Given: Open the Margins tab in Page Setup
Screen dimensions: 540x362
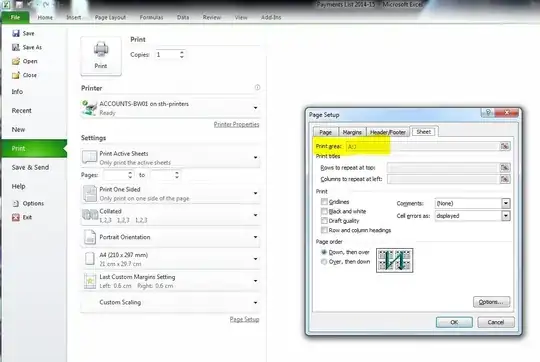Looking at the screenshot, I should pos(352,132).
